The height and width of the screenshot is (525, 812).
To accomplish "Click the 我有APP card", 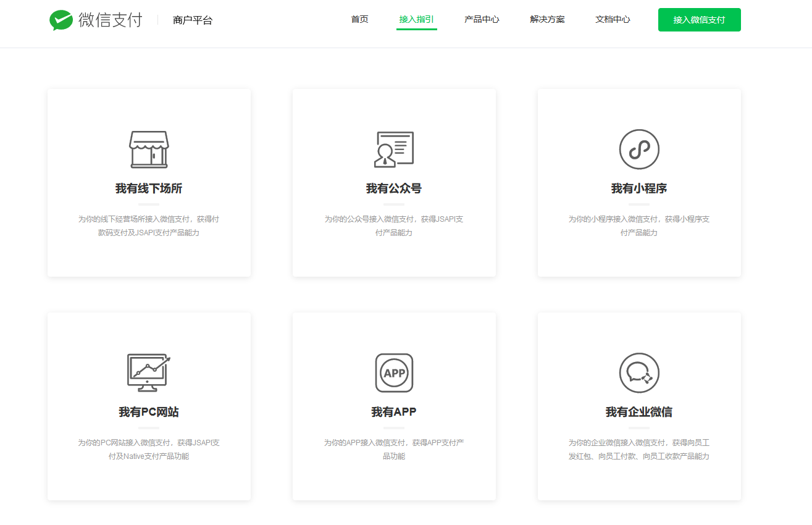I will pos(394,406).
